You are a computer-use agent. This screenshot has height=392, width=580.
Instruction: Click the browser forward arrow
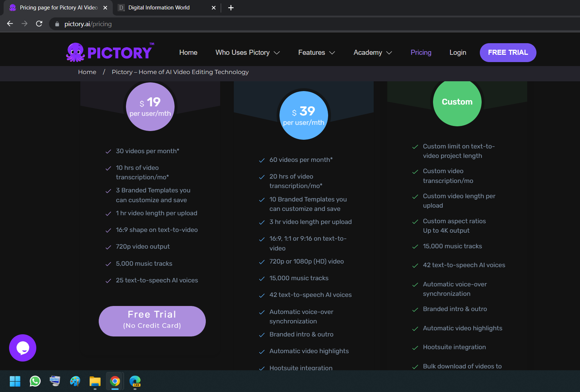coord(24,24)
